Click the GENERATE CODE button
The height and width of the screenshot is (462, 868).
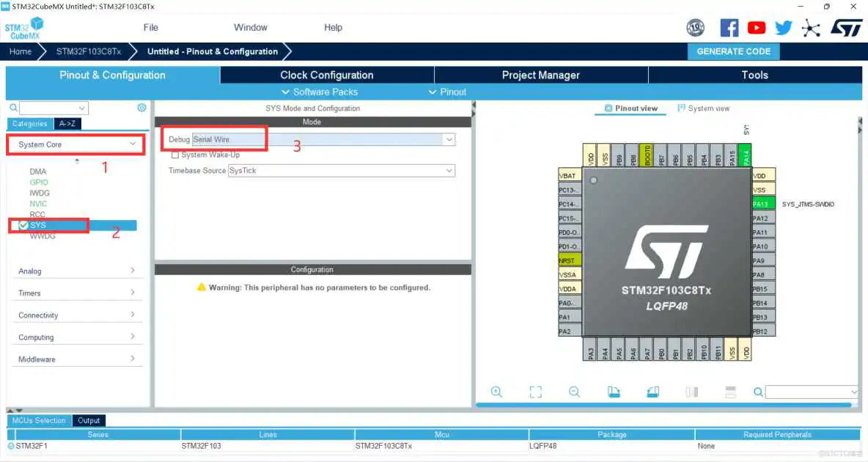734,51
